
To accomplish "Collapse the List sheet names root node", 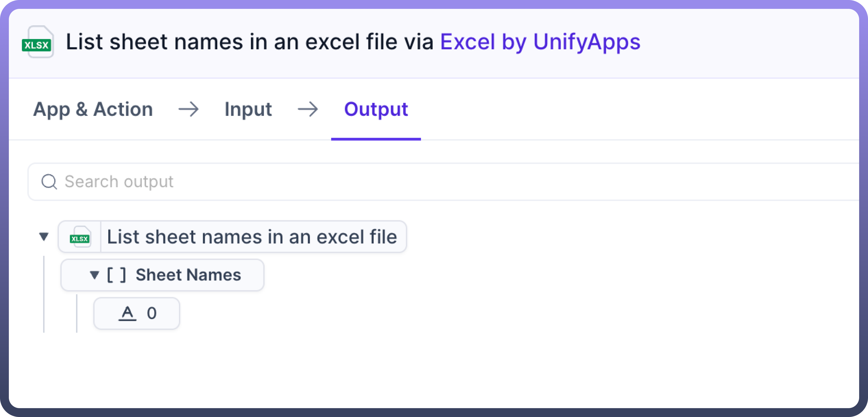I will point(44,236).
